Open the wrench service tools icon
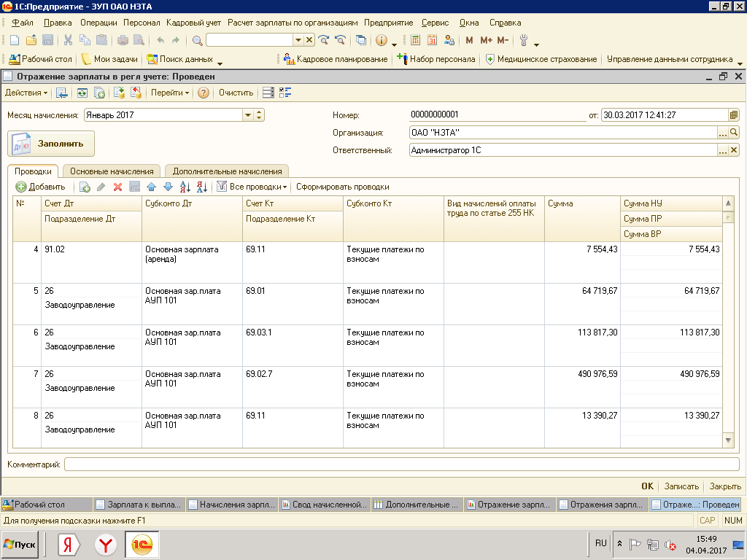Screen dimensions: 747x560 coord(524,41)
